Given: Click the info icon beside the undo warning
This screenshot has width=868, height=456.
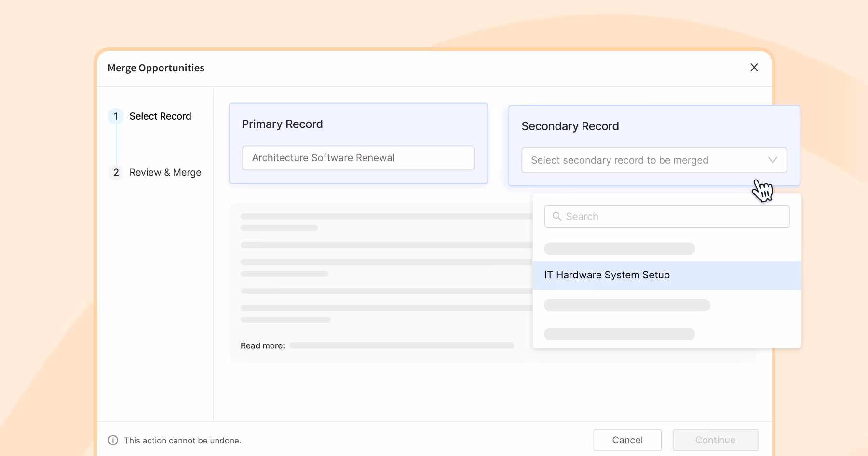Looking at the screenshot, I should pos(113,440).
